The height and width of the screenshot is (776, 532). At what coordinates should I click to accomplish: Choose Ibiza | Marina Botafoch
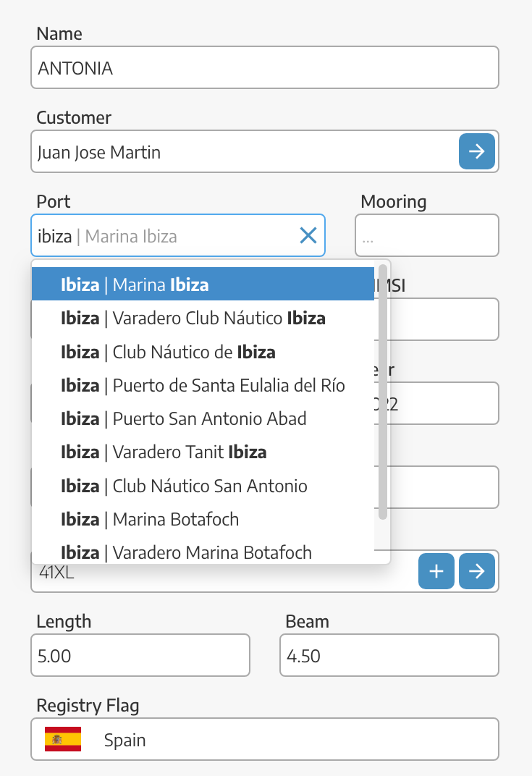[x=203, y=519]
